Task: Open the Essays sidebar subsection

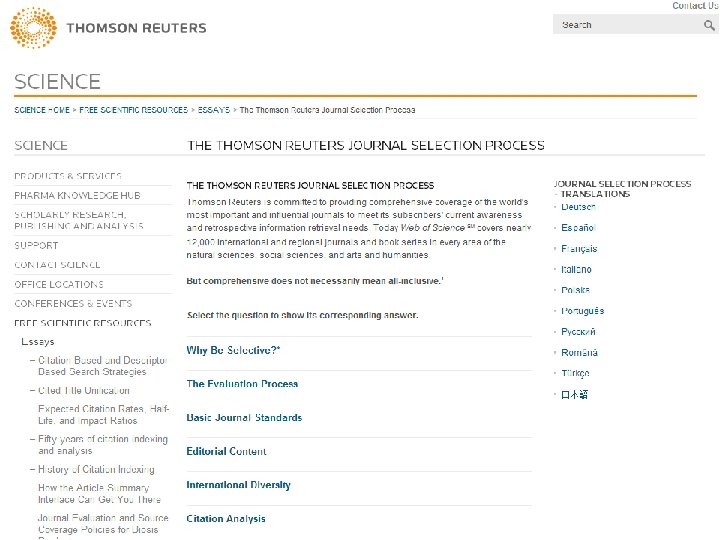Action: (38, 342)
